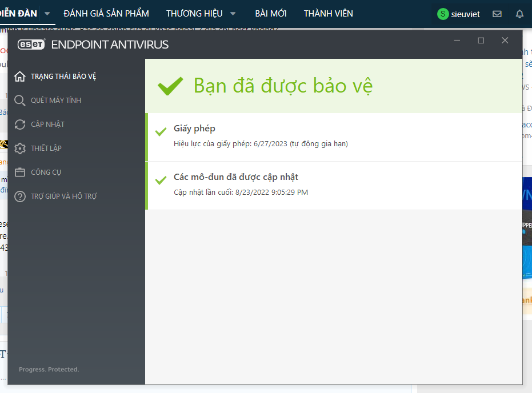
Task: Click the toolbox icon for Công cụ
Action: [x=19, y=173]
